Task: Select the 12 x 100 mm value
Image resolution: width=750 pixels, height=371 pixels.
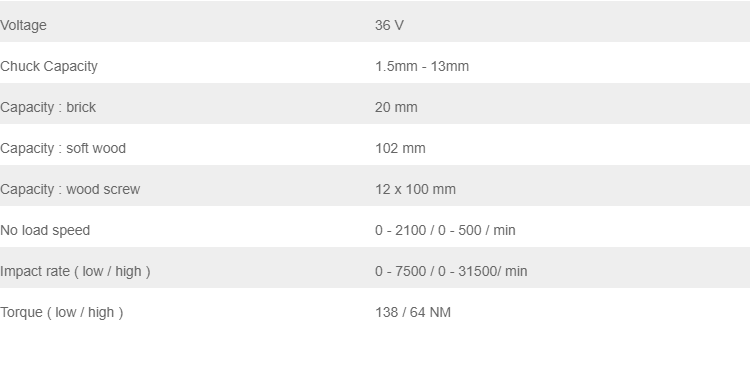Action: [x=415, y=190]
